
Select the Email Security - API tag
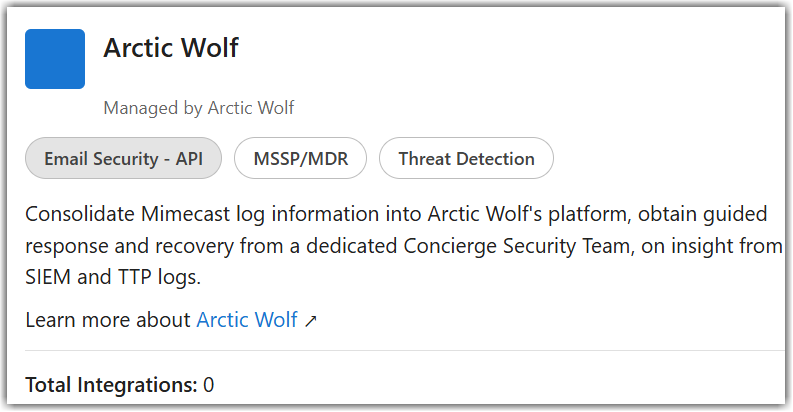(123, 159)
